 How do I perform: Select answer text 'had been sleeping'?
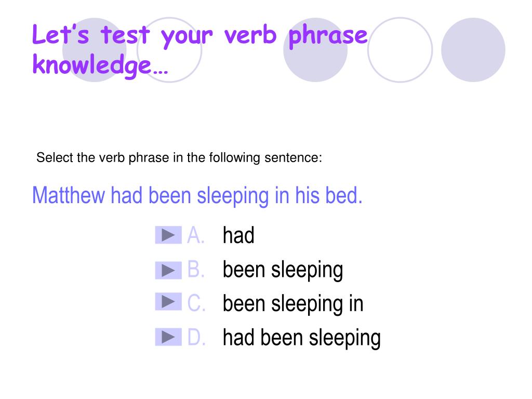302,338
